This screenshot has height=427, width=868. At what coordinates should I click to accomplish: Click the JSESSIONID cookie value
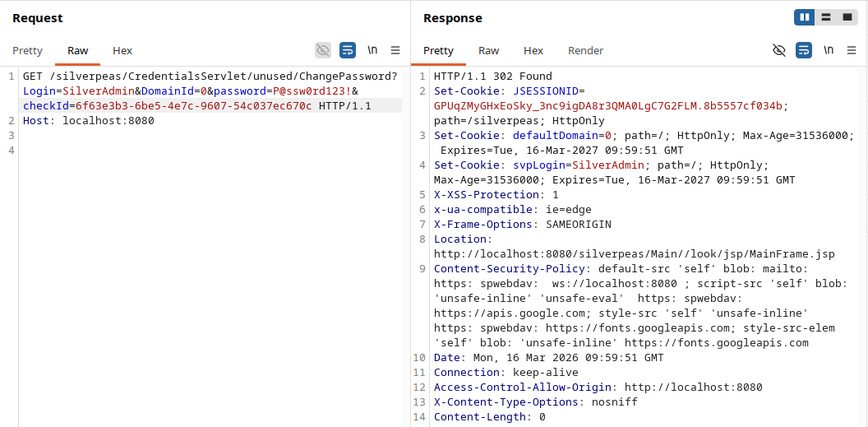tap(607, 106)
